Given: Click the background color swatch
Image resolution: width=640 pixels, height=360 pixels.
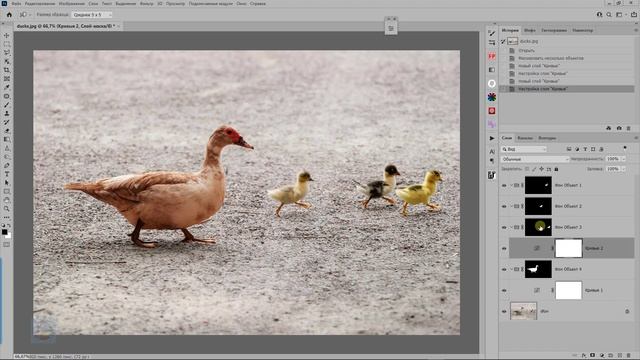Looking at the screenshot, I should [x=9, y=236].
